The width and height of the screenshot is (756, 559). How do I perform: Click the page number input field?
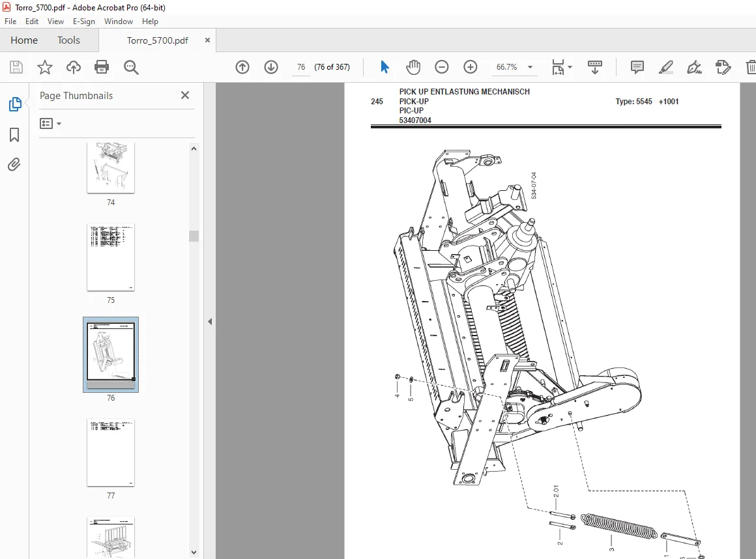point(301,67)
